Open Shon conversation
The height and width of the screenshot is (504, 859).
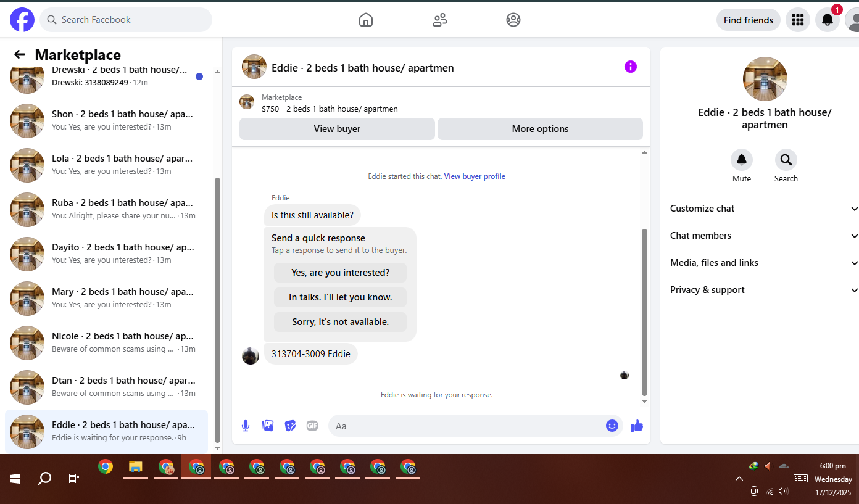click(106, 120)
